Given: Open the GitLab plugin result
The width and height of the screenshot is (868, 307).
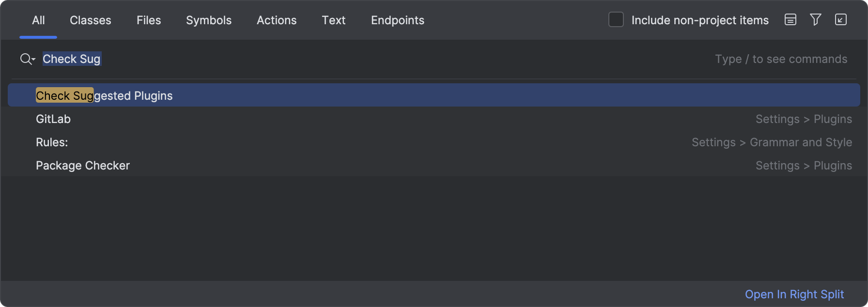Looking at the screenshot, I should 53,119.
